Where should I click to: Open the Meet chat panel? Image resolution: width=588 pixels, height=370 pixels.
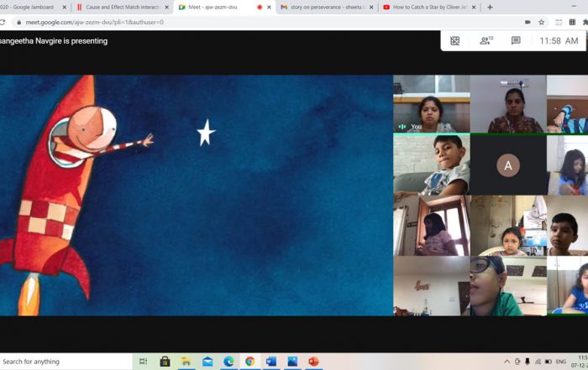click(516, 40)
